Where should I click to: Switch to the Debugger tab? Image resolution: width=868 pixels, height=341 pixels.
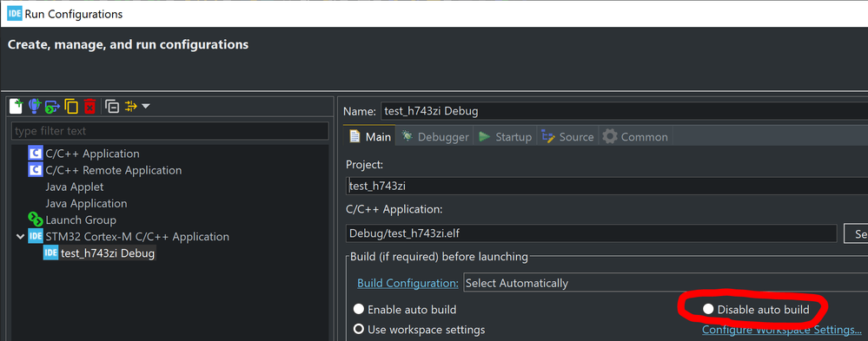435,137
